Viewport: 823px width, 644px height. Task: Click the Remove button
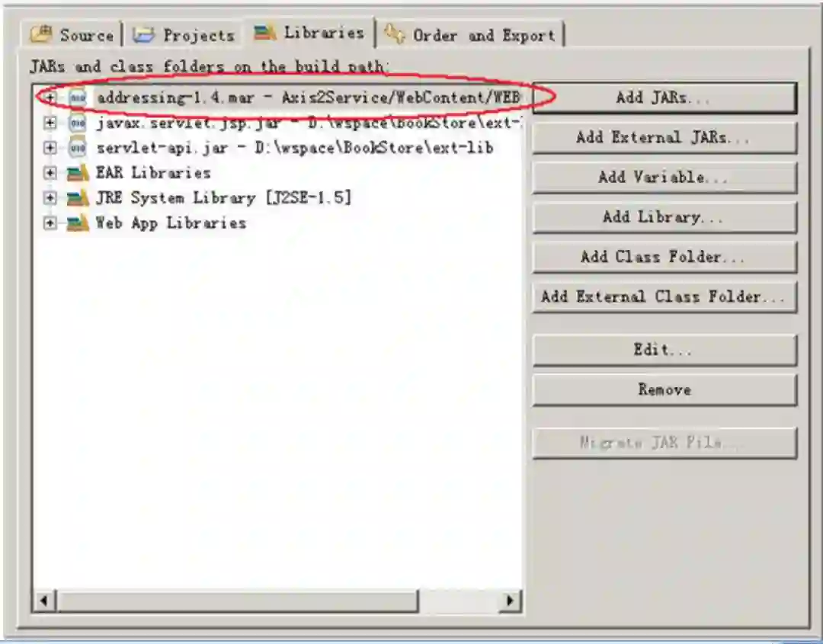pyautogui.click(x=664, y=389)
